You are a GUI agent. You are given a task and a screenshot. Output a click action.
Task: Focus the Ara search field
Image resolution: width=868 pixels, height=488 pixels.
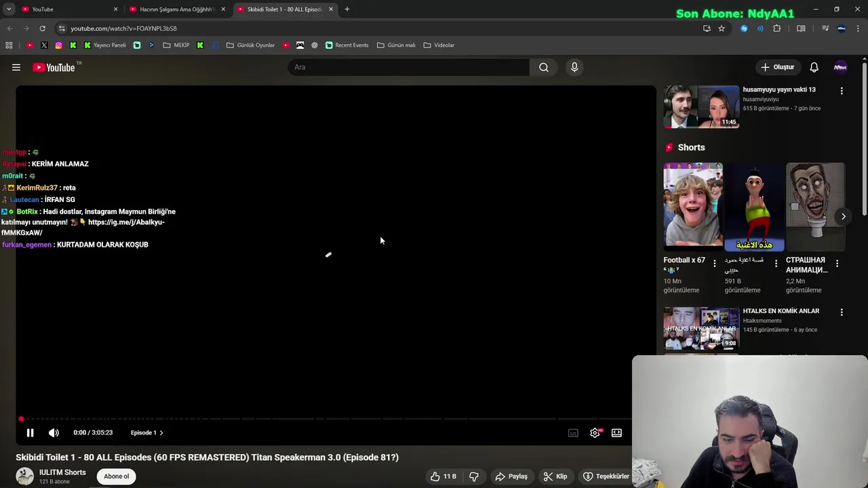[x=408, y=67]
